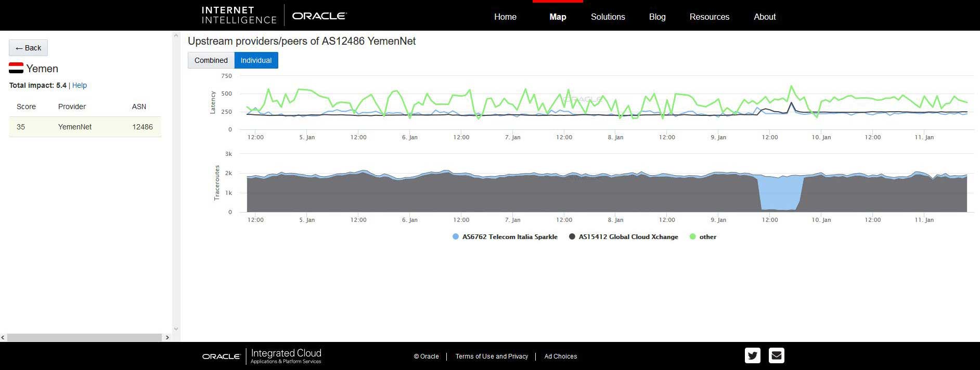Click the email envelope icon in footer
The height and width of the screenshot is (370, 980).
[777, 355]
